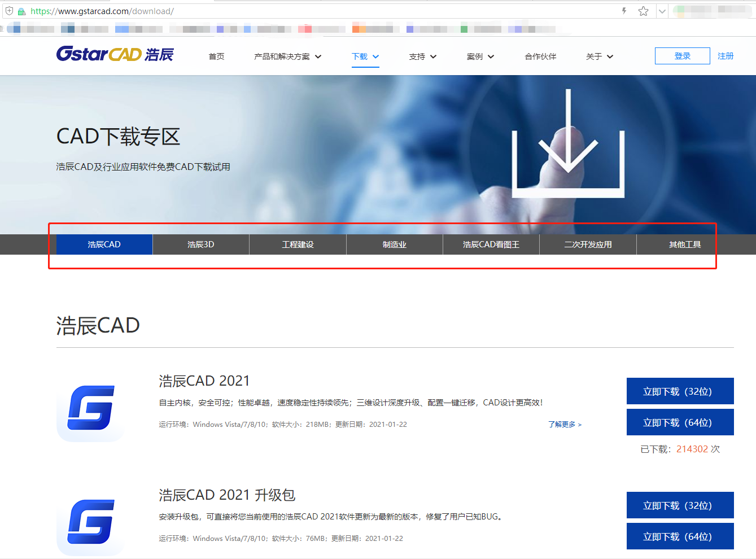
Task: Click the 登录 button
Action: tap(683, 56)
